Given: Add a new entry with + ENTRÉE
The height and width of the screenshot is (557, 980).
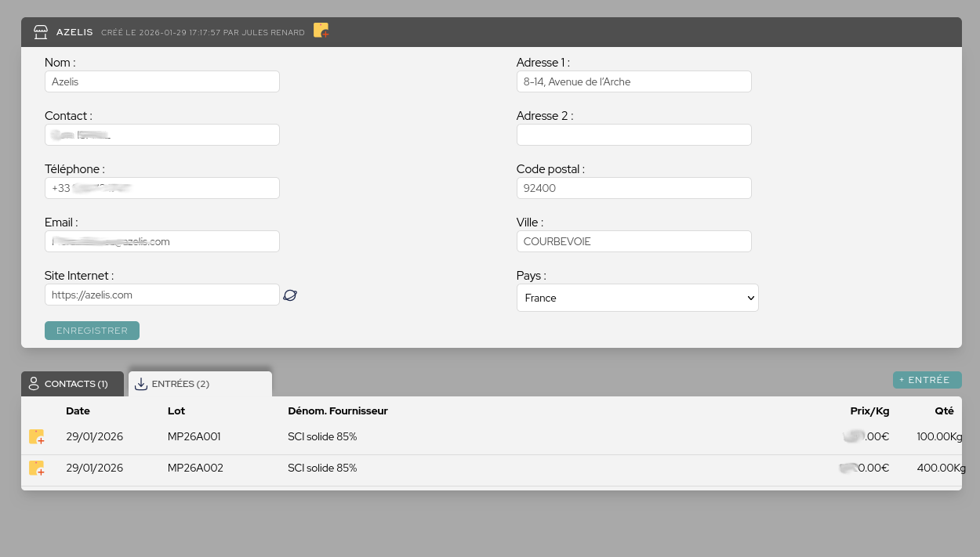Looking at the screenshot, I should click(927, 380).
